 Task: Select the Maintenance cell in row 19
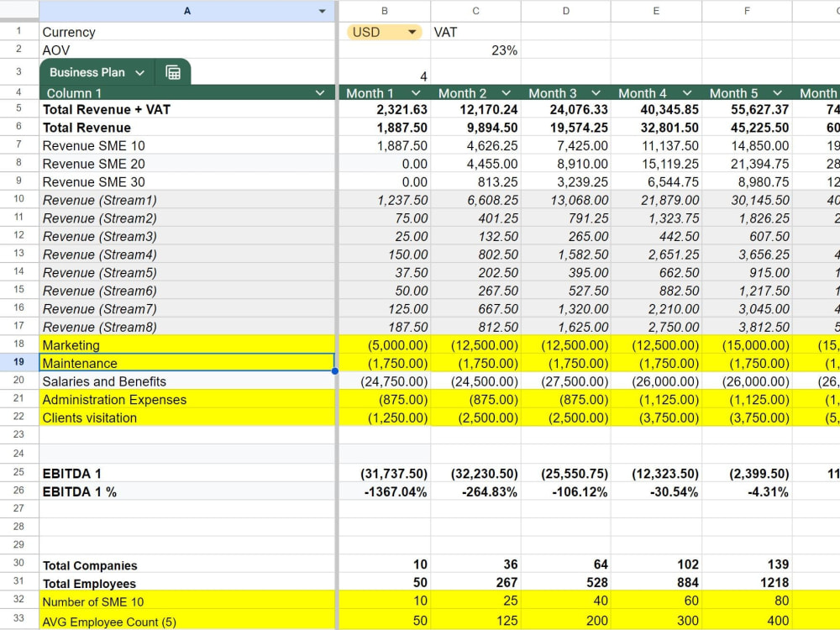click(187, 363)
